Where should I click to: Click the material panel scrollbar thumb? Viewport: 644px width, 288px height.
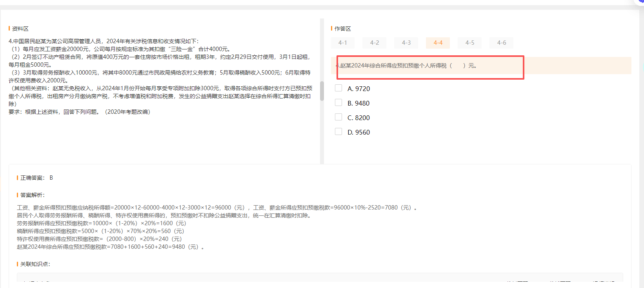[x=322, y=91]
